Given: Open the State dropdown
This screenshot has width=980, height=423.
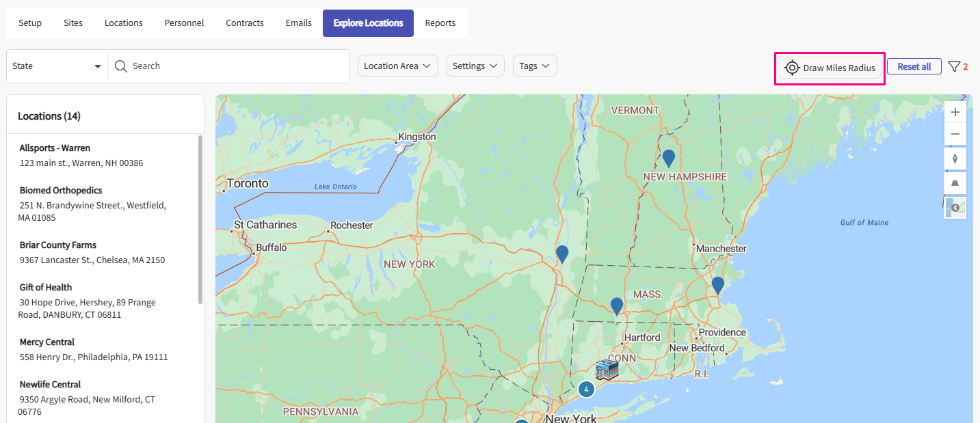Looking at the screenshot, I should click(x=57, y=66).
